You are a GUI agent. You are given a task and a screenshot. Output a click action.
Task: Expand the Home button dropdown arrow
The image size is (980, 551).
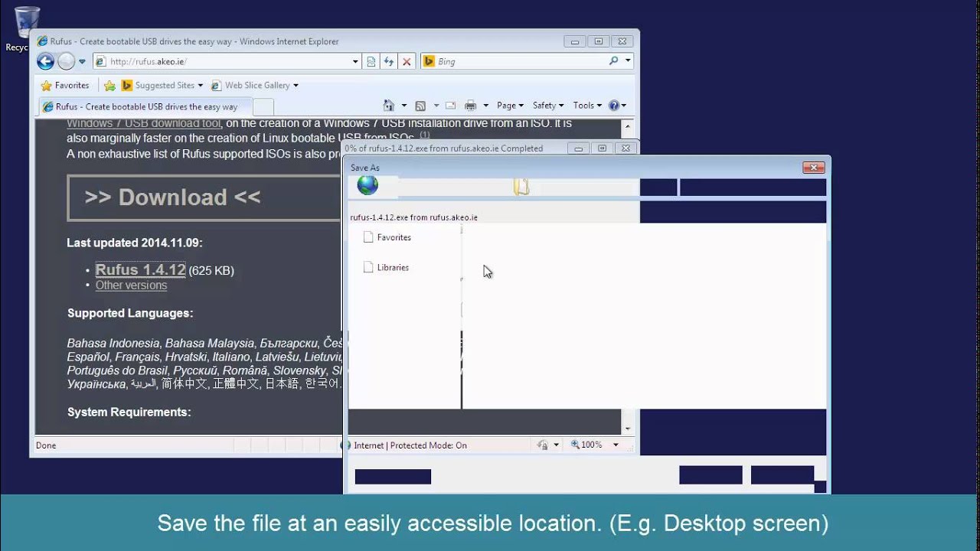pyautogui.click(x=403, y=106)
